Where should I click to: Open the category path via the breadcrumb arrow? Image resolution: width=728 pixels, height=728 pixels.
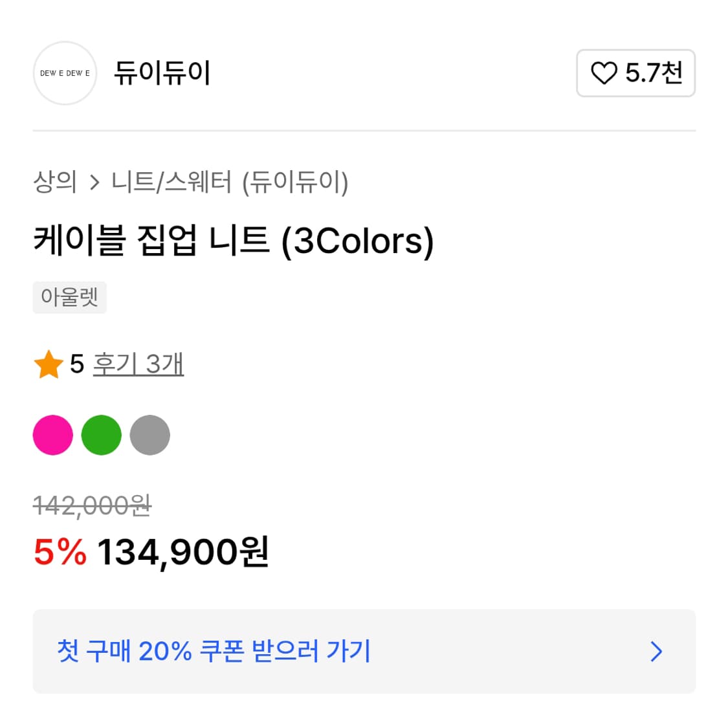pyautogui.click(x=94, y=183)
